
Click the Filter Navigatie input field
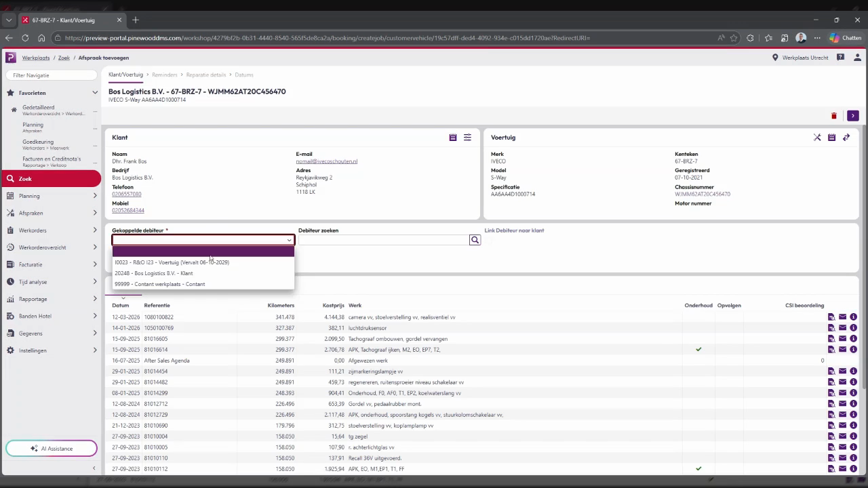(52, 75)
